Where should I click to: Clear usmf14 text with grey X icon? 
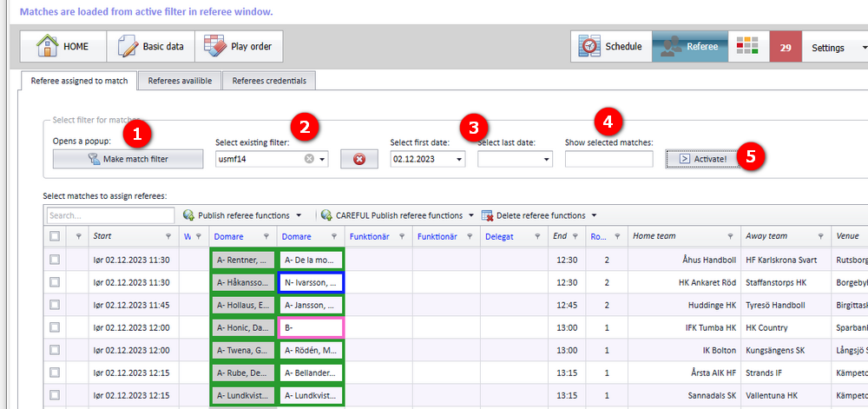(x=310, y=159)
